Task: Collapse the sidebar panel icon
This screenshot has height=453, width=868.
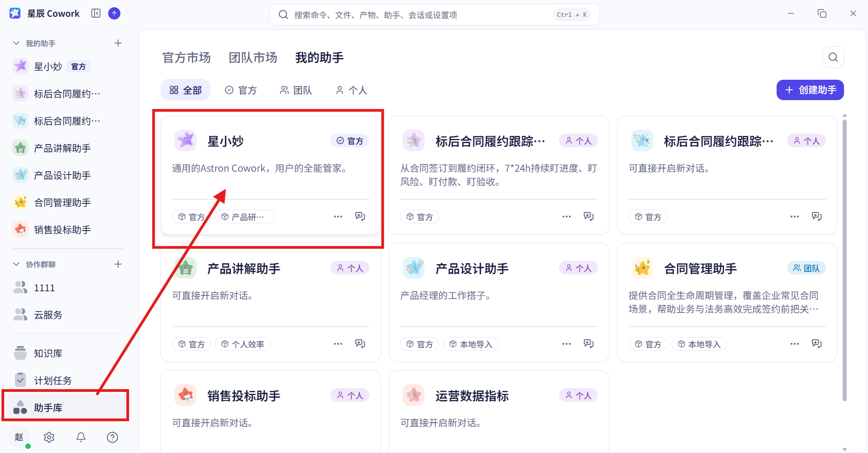Action: tap(96, 14)
